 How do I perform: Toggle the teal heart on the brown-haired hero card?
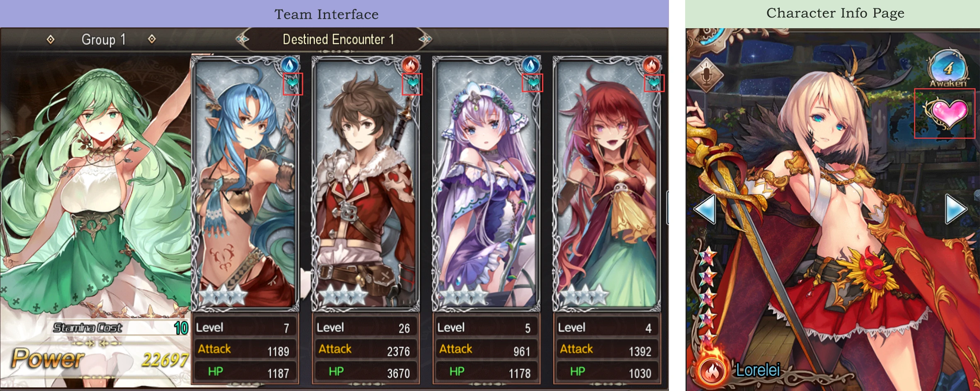click(x=412, y=84)
